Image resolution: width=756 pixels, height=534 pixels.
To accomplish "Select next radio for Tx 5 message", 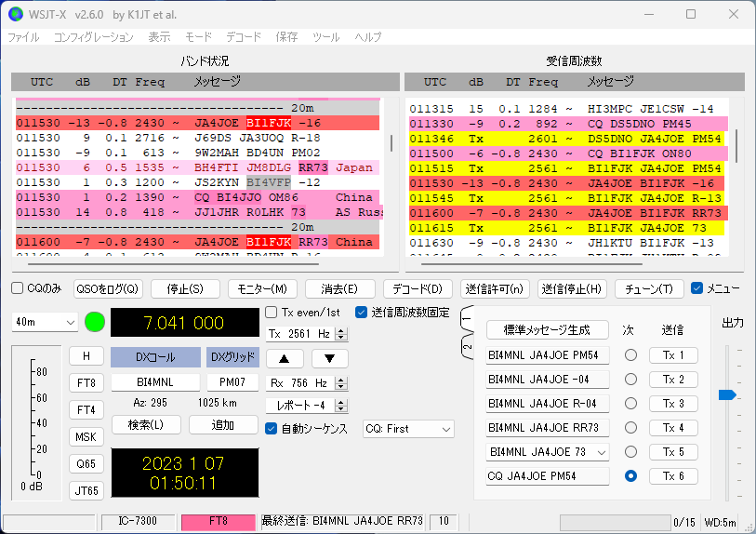I will (630, 451).
